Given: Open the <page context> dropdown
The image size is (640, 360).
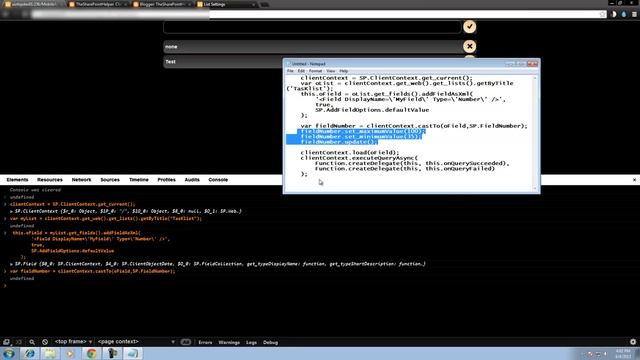Looking at the screenshot, I should (x=136, y=342).
